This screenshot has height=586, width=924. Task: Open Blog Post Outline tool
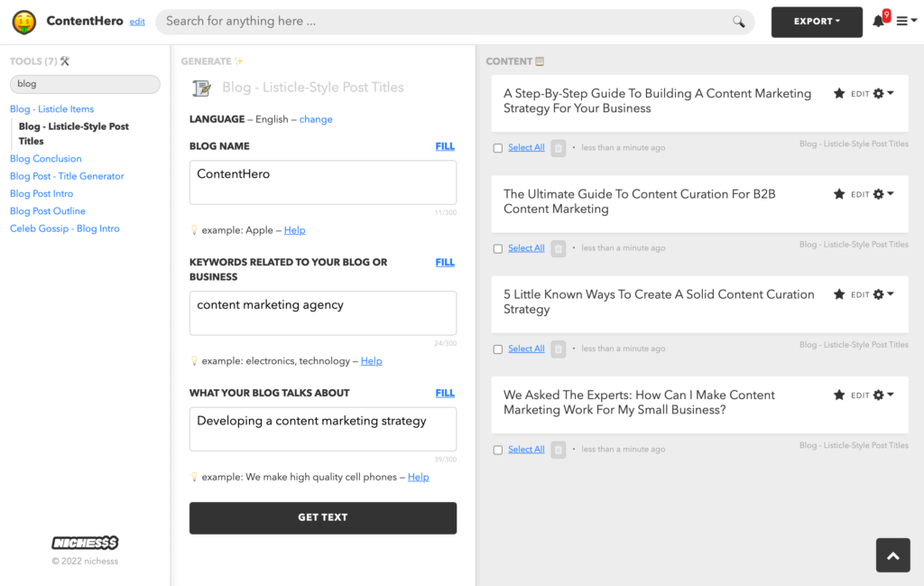point(47,211)
